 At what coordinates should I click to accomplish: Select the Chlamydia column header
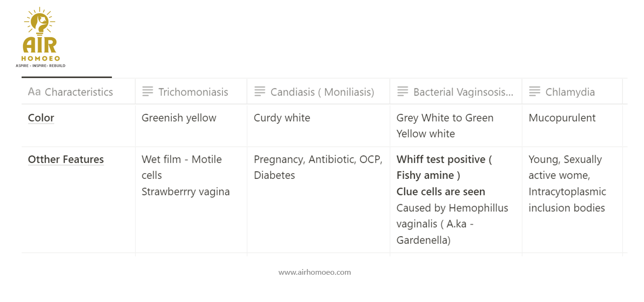(x=572, y=92)
